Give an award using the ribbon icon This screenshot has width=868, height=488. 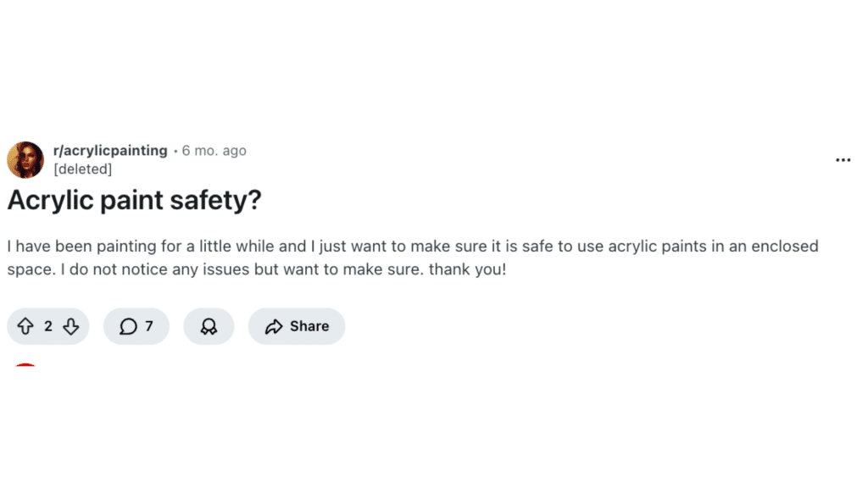(x=209, y=325)
